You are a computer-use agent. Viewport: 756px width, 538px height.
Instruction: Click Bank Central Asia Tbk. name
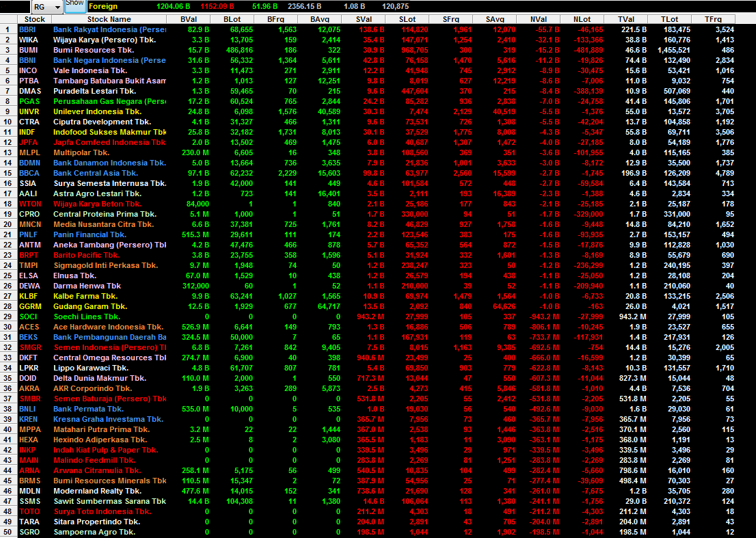[x=96, y=173]
